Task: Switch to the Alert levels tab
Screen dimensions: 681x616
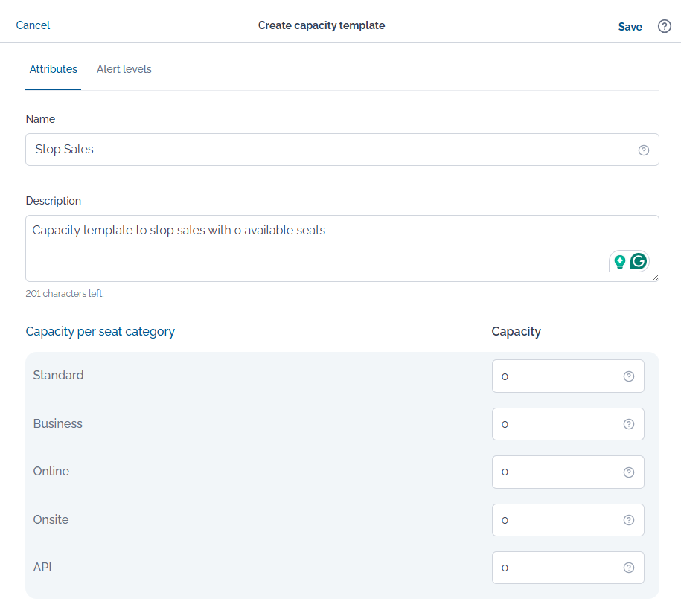Action: point(124,69)
